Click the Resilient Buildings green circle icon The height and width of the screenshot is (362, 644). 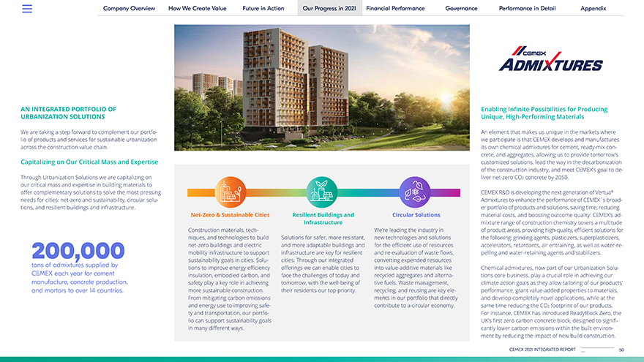point(322,192)
